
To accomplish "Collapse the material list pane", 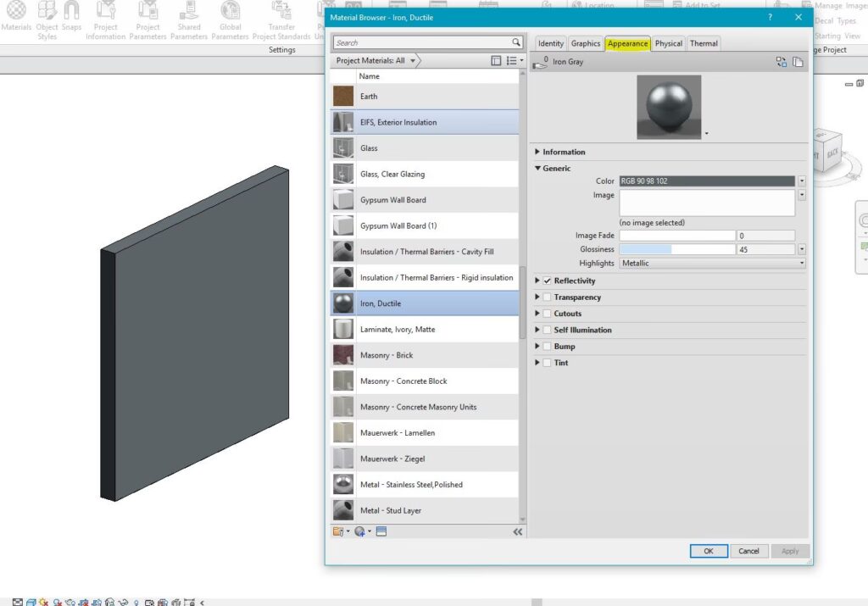I will [517, 531].
